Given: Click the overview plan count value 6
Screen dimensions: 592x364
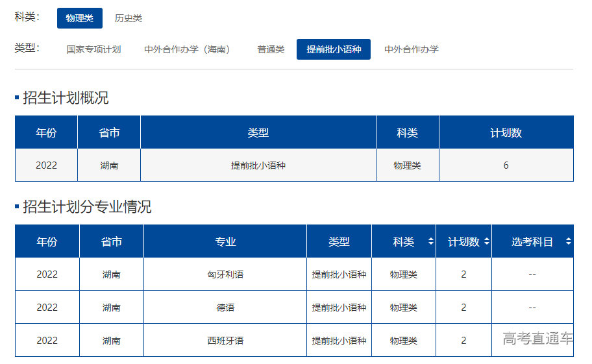Looking at the screenshot, I should 506,165.
